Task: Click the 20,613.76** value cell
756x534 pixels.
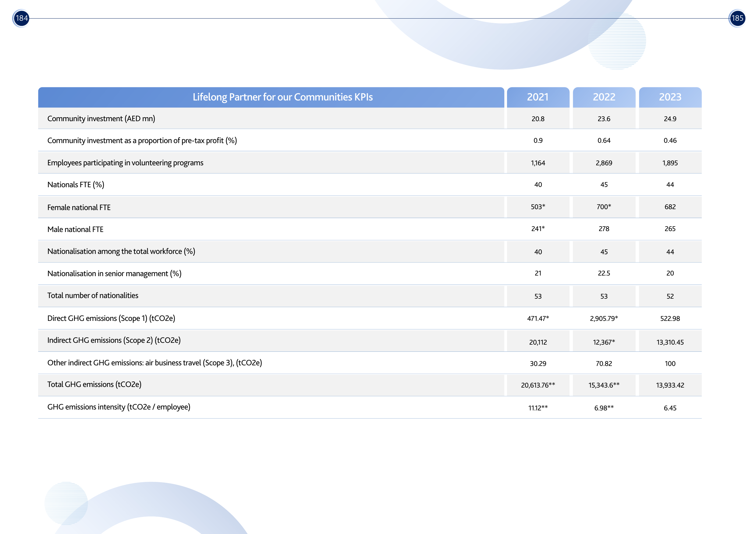Action: [x=538, y=385]
